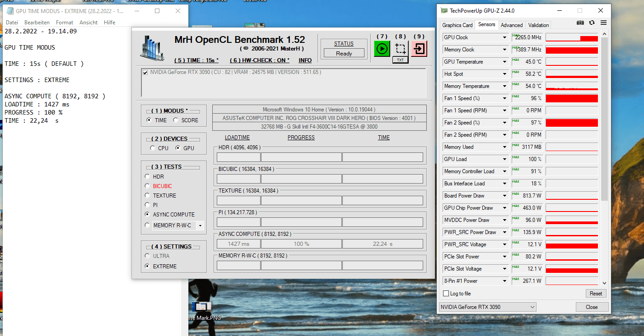The width and height of the screenshot is (644, 336).
Task: Open the GPU-Z hamburger menu
Action: pos(603,23)
